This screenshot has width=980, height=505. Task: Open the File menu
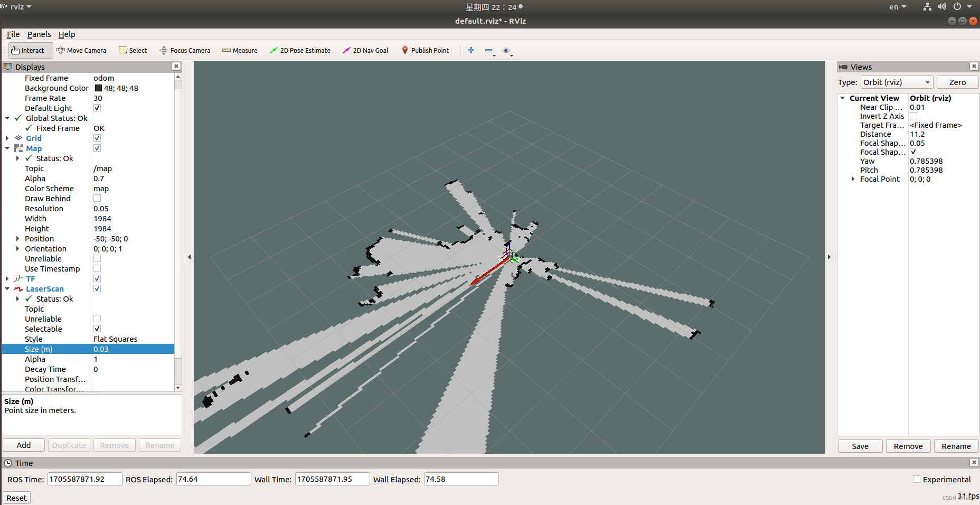tap(13, 34)
